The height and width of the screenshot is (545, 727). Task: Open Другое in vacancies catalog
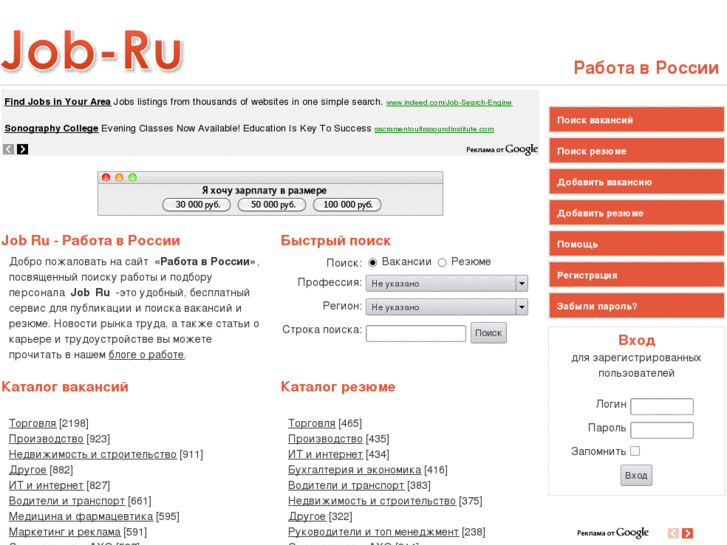(27, 470)
